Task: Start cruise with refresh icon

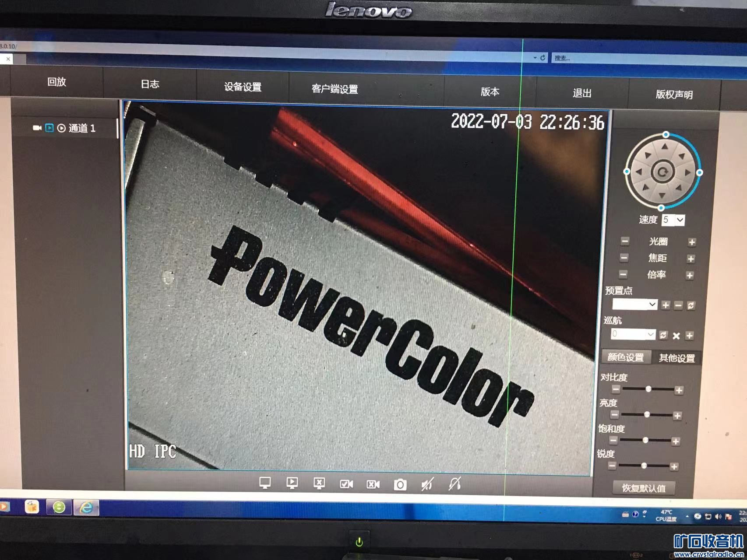Action: pos(663,335)
